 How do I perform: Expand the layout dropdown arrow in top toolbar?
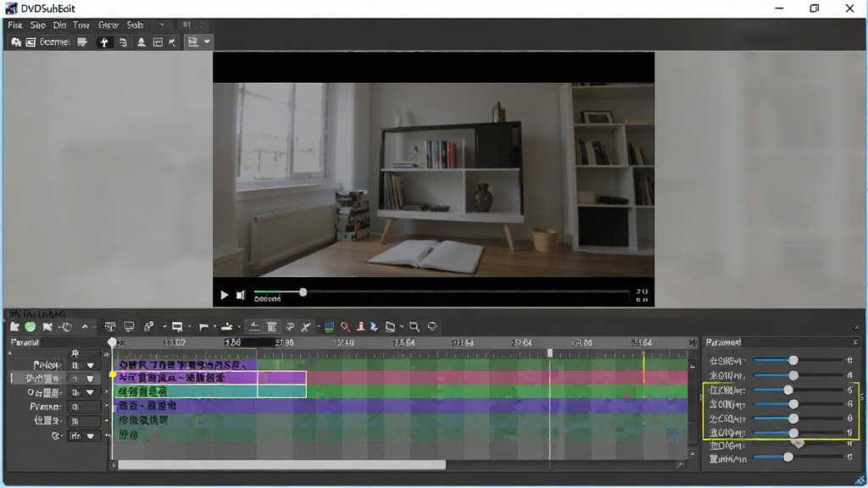pos(207,42)
